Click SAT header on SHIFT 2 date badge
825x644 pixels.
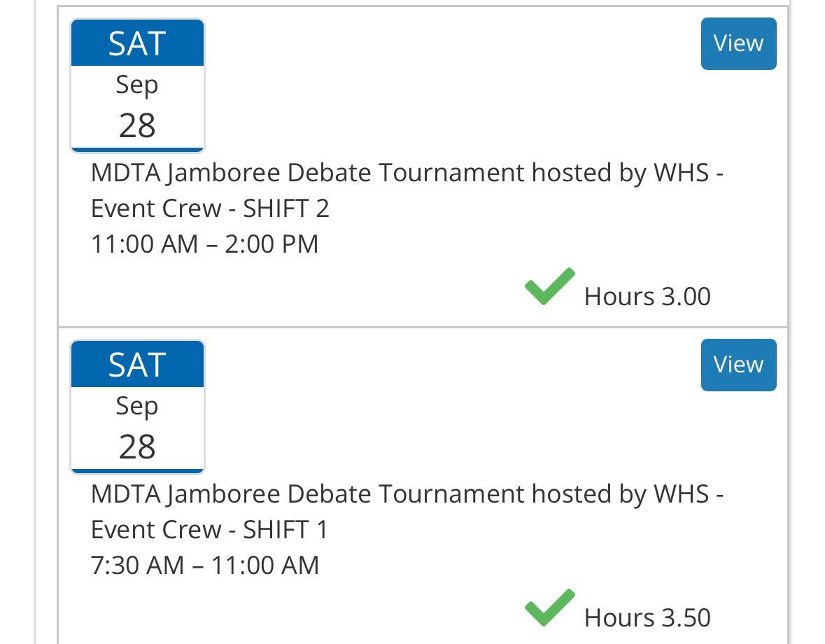(137, 43)
